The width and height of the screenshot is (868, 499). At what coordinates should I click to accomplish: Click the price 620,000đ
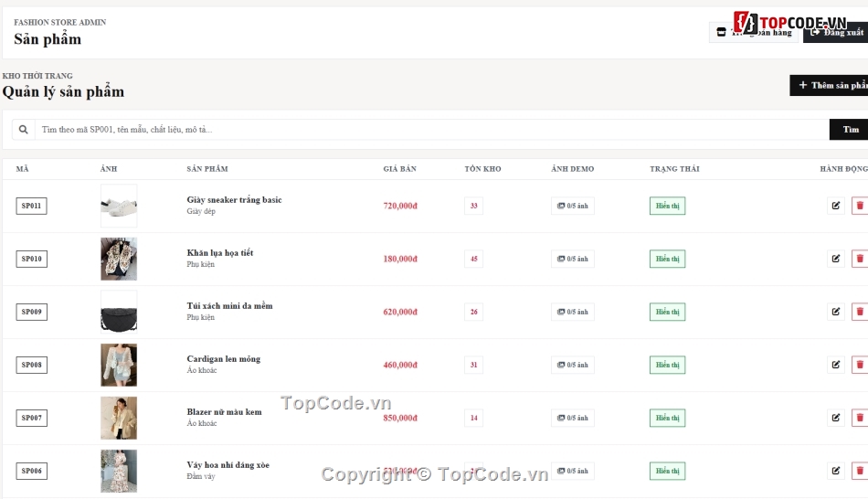(400, 312)
